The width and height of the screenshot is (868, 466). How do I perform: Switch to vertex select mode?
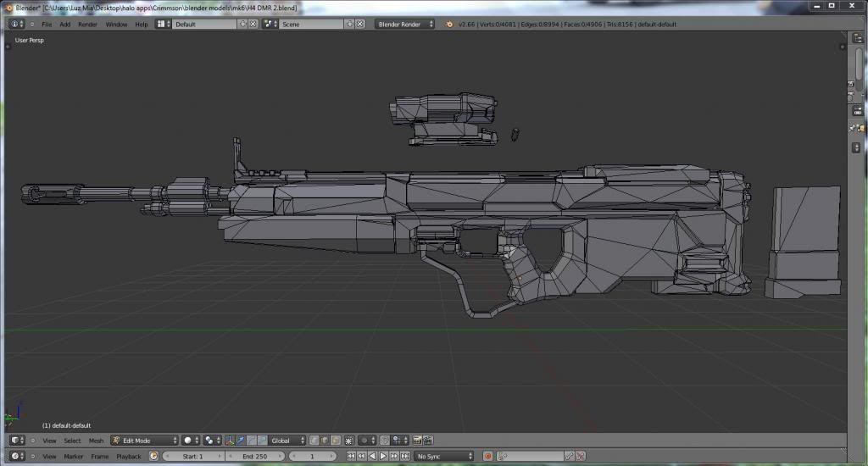click(314, 441)
